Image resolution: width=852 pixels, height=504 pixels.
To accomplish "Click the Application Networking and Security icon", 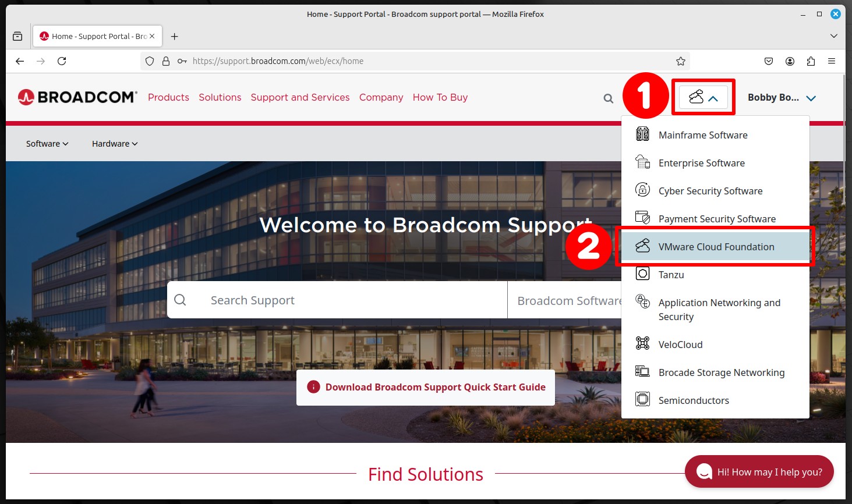I will [642, 302].
